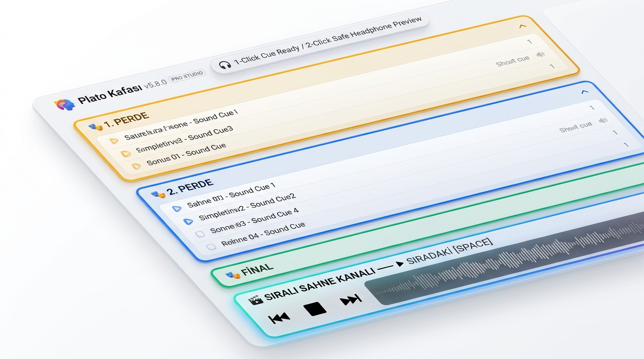Viewport: 644px width, 359px height.
Task: Select the 1. PERDE section title
Action: point(126,120)
